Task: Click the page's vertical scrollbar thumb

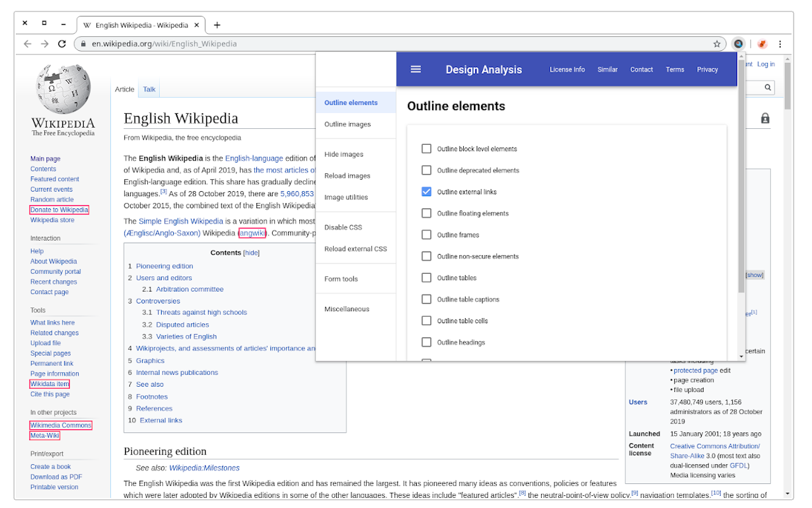Action: pos(788,86)
